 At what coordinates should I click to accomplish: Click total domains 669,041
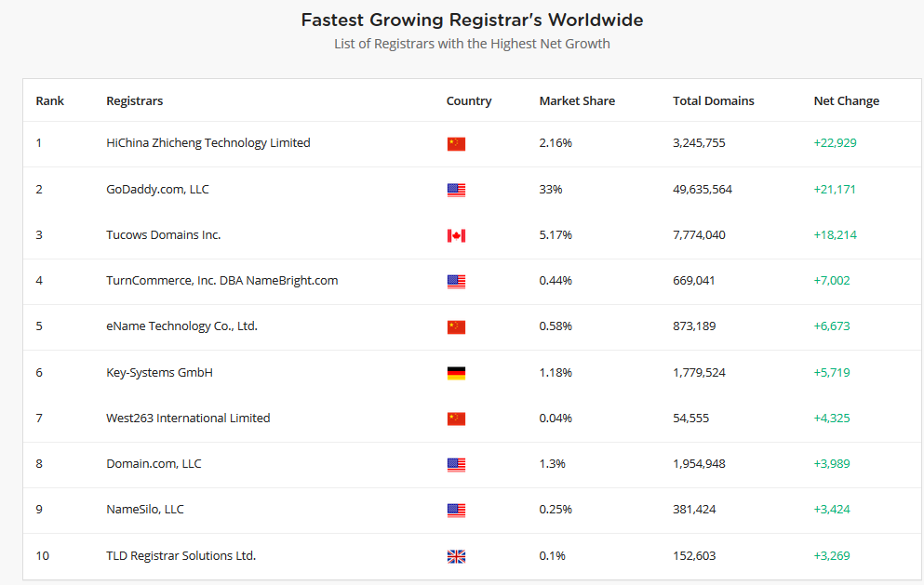coord(693,281)
